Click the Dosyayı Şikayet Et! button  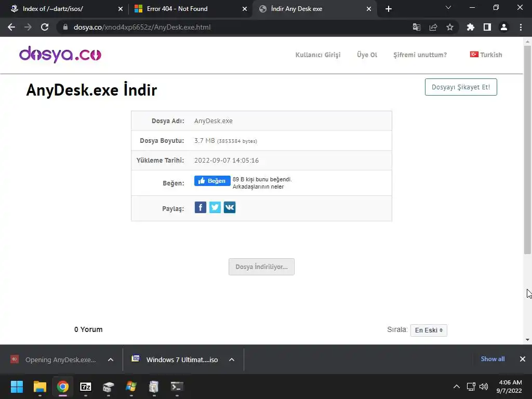click(461, 87)
